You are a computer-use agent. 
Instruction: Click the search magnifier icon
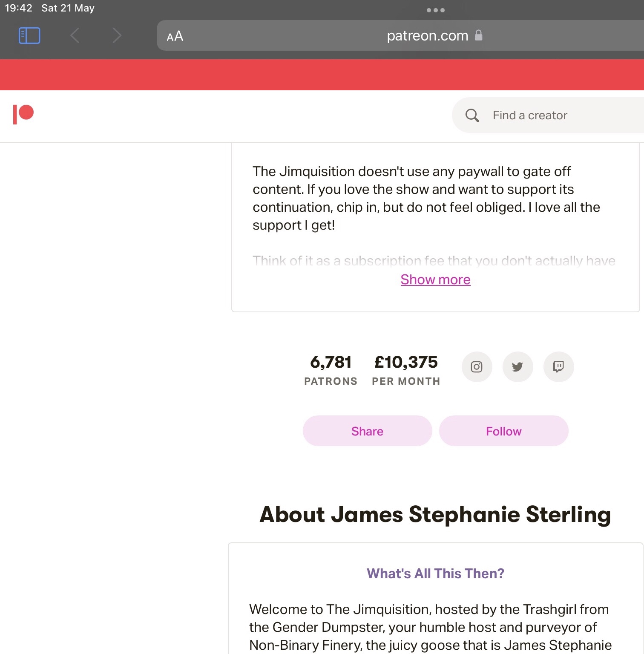(x=472, y=115)
